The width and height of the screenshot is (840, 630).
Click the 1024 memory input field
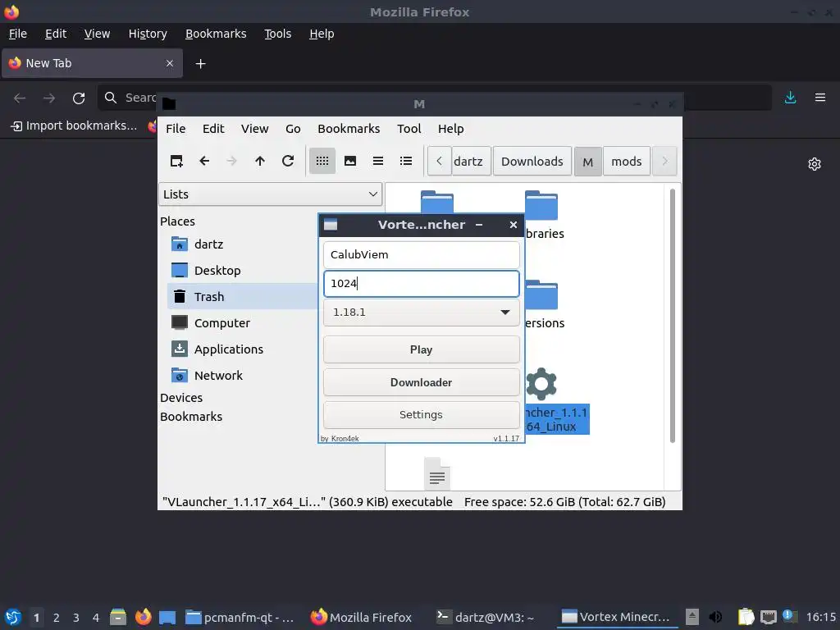[x=421, y=283]
